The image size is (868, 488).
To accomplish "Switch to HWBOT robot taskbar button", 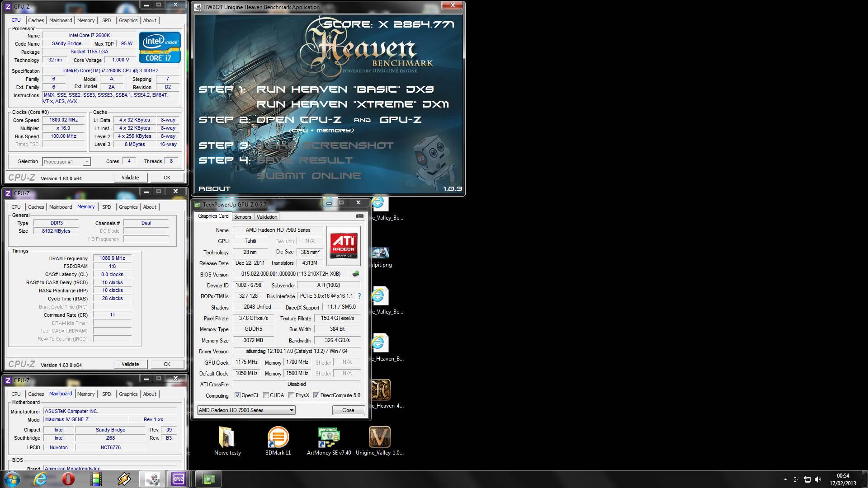I will coord(152,479).
